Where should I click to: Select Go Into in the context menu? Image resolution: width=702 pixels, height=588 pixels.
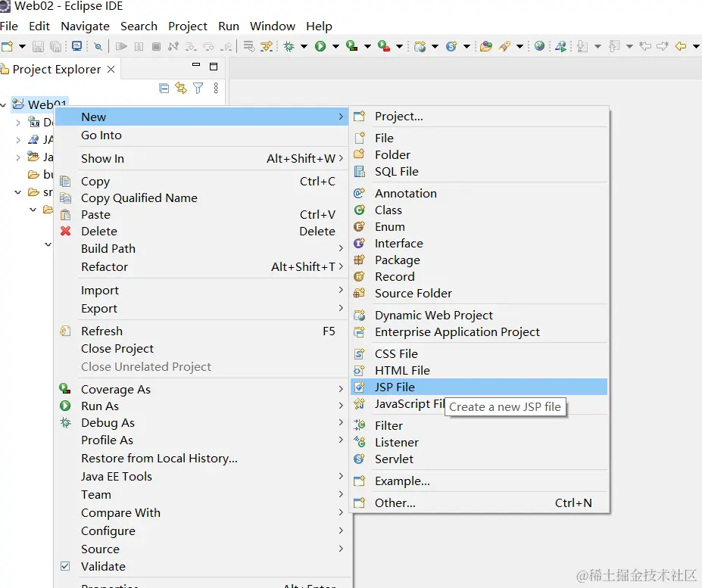click(202, 135)
